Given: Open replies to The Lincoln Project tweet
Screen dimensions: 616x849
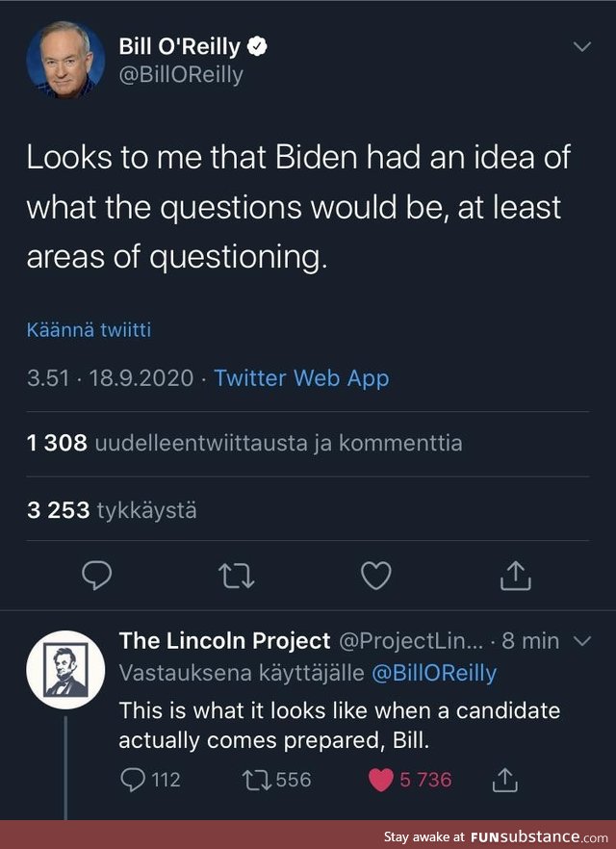Looking at the screenshot, I should (x=133, y=780).
